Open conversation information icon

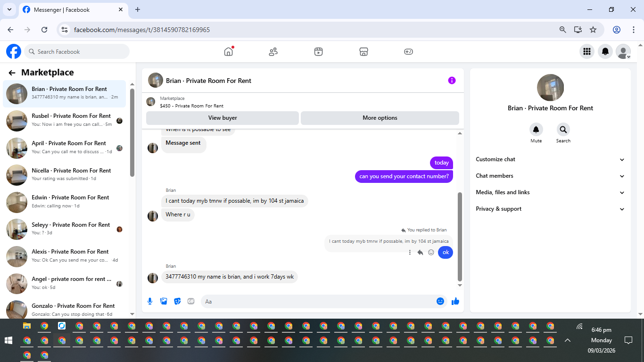452,81
